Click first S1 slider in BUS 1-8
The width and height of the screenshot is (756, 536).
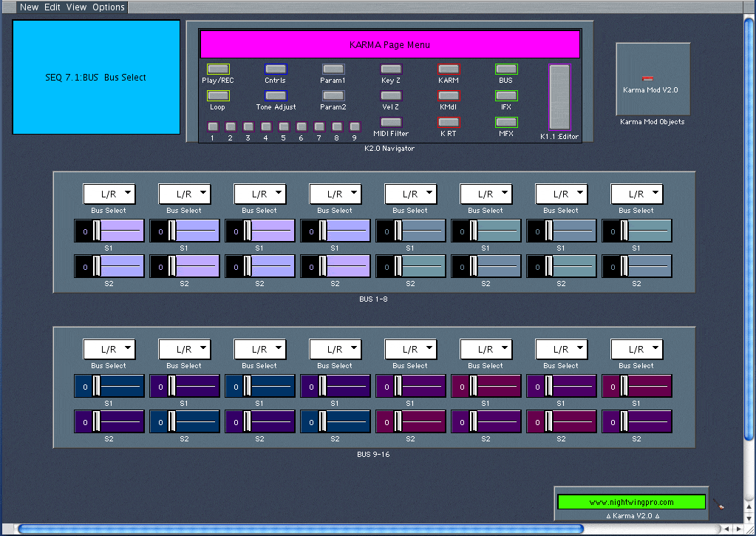tap(109, 231)
